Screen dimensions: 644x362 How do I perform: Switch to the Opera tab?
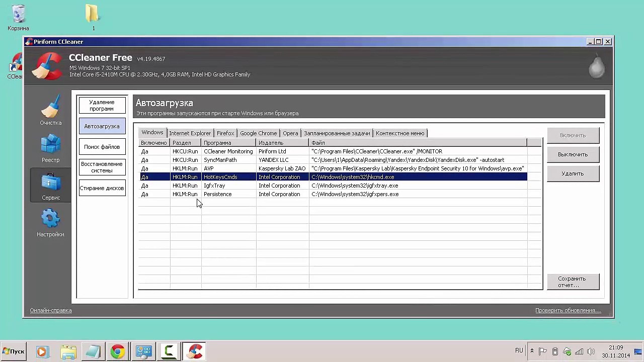click(290, 133)
